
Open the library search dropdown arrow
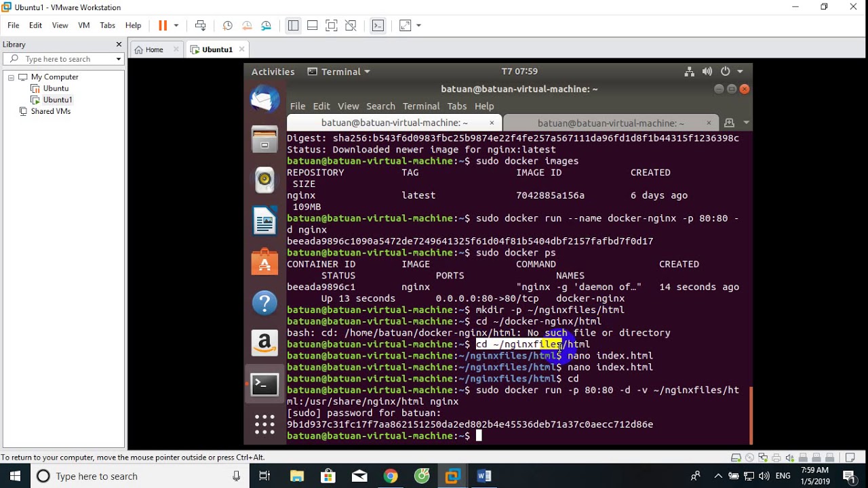point(119,59)
